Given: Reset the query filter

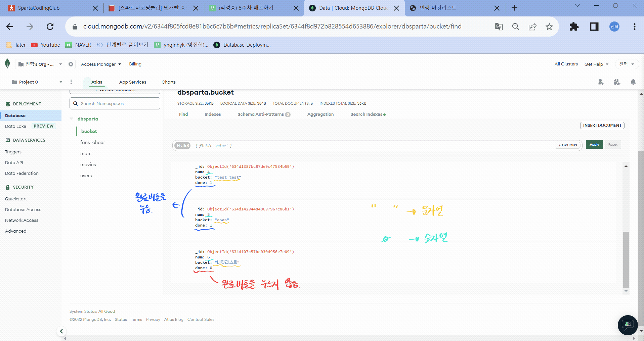Looking at the screenshot, I should [613, 145].
